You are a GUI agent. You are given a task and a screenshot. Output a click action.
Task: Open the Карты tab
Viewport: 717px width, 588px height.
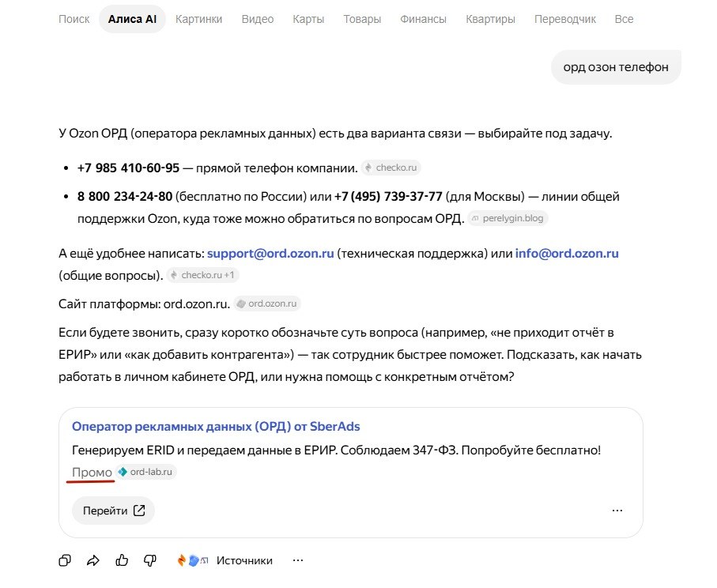pyautogui.click(x=308, y=19)
